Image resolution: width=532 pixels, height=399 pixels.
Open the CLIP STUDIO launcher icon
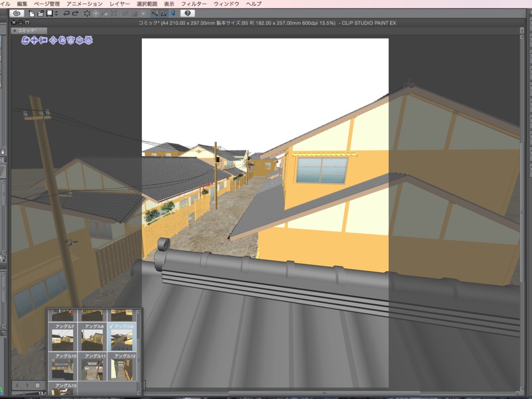click(x=16, y=13)
